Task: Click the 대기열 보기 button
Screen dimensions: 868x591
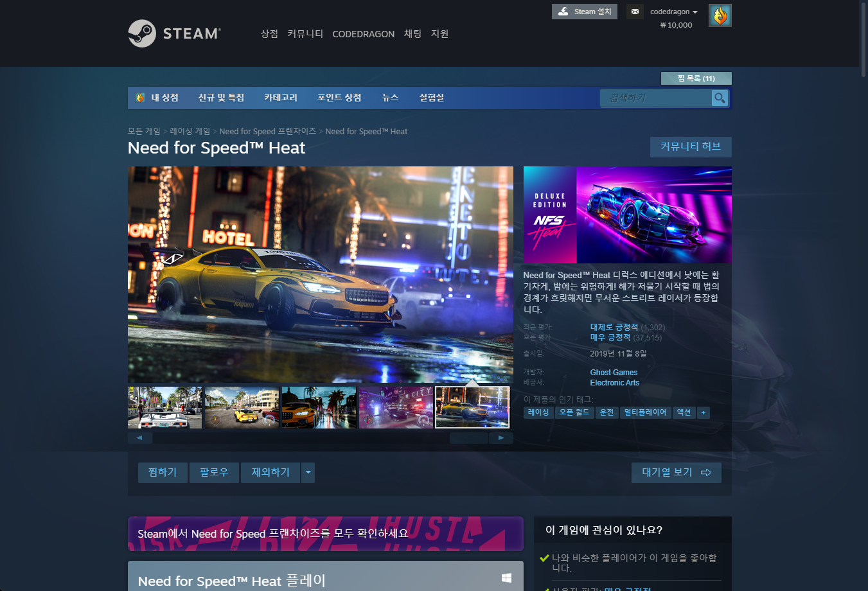Action: 676,473
